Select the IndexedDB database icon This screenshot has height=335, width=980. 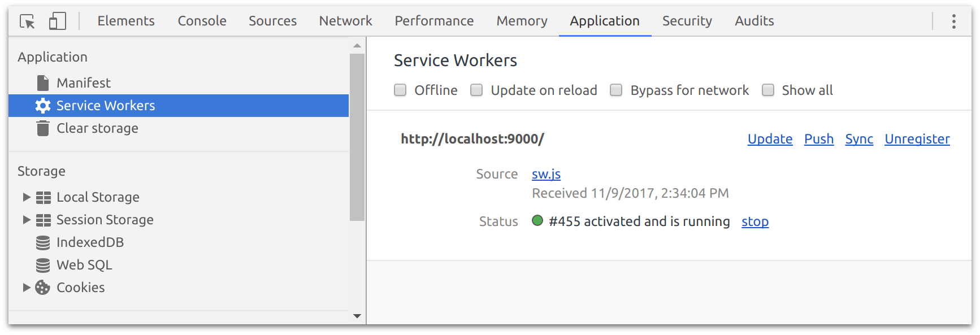pos(43,242)
